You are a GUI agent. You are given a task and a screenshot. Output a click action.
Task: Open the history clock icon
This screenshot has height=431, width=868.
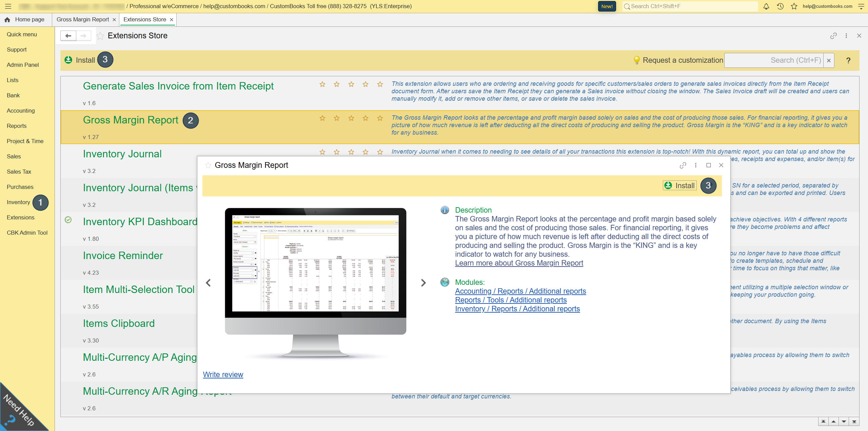coord(780,6)
